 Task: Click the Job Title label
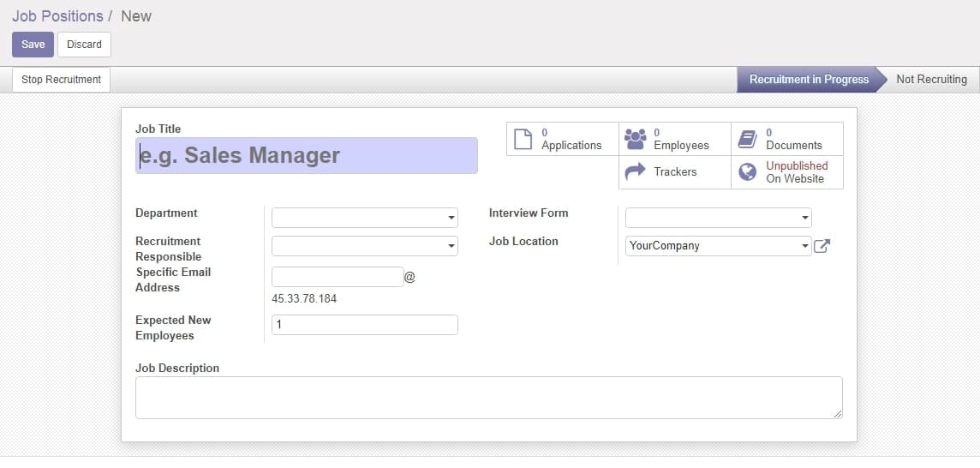[x=158, y=129]
